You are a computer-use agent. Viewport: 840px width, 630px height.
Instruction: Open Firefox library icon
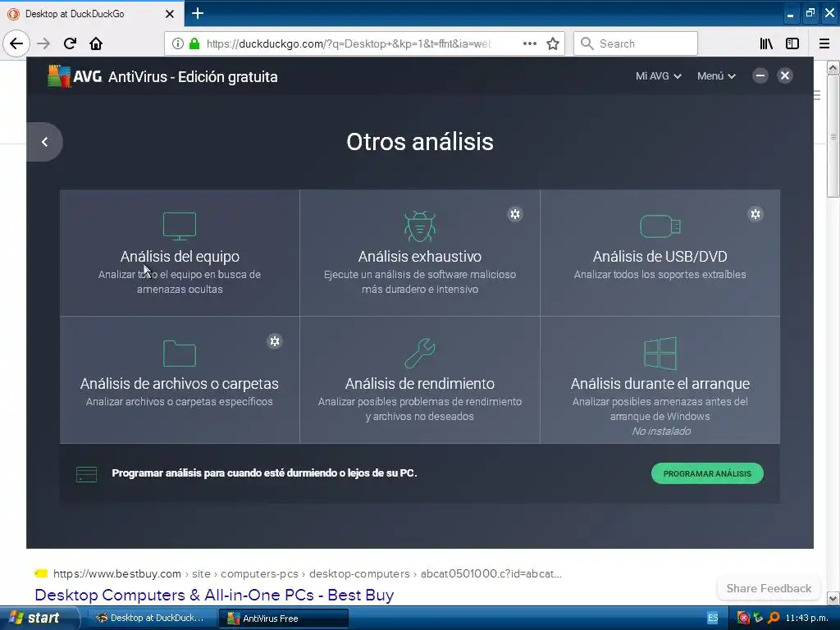tap(766, 43)
